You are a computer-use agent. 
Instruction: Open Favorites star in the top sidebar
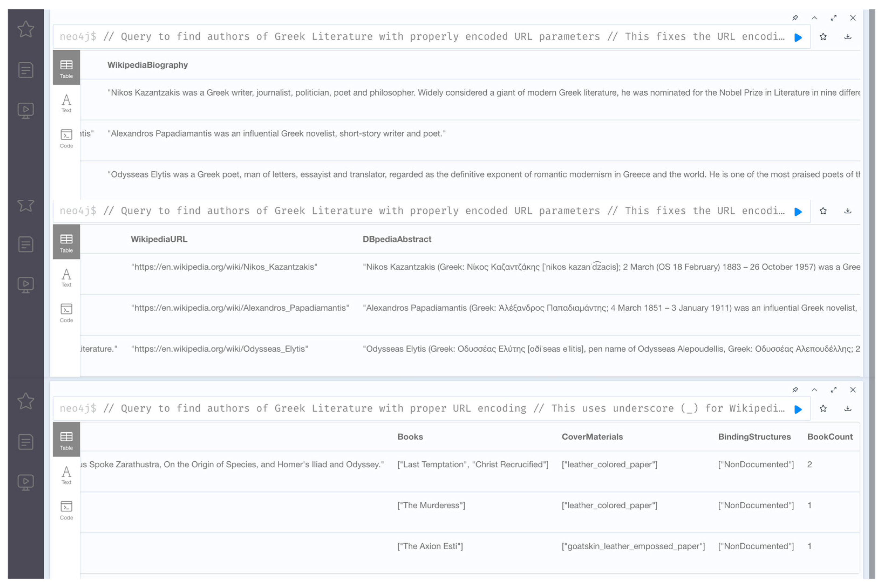point(26,29)
